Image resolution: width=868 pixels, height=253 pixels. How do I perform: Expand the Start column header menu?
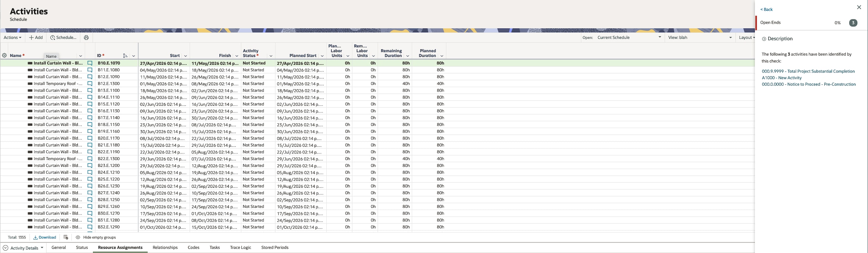(x=185, y=56)
